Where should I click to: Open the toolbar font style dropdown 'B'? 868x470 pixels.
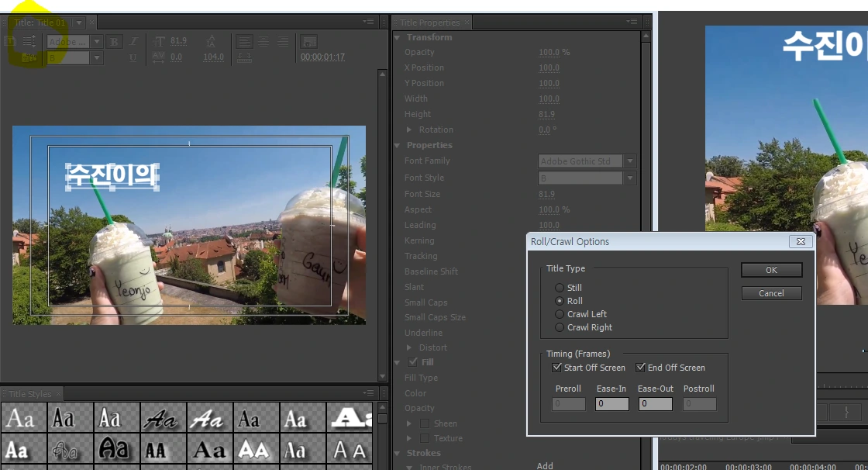coord(97,57)
